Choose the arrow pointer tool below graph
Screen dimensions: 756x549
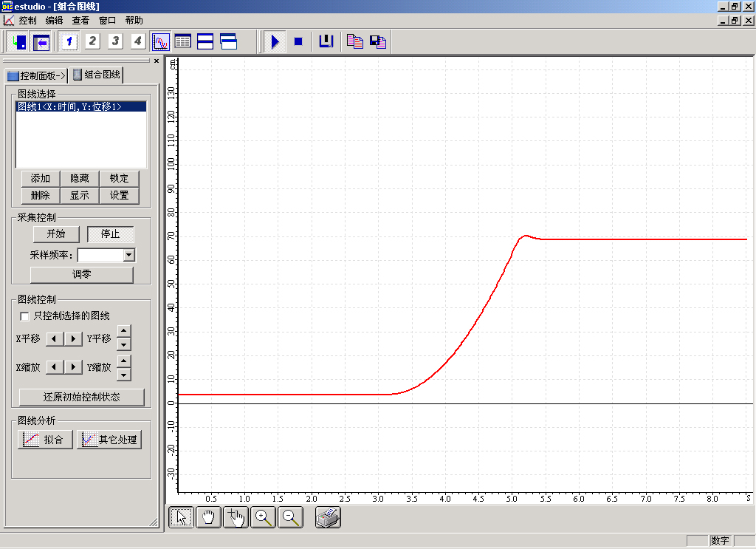182,517
